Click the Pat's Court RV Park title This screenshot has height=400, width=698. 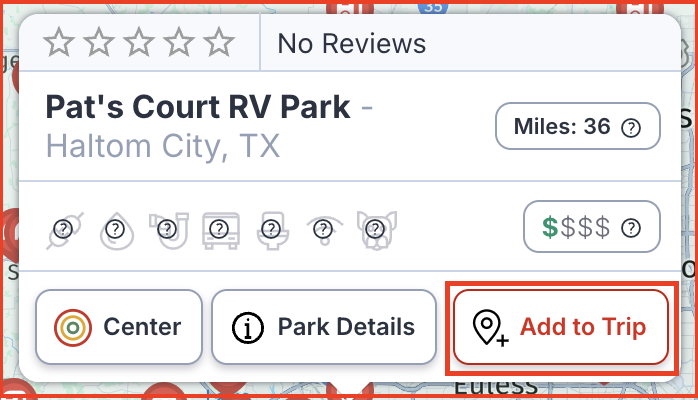pyautogui.click(x=198, y=107)
